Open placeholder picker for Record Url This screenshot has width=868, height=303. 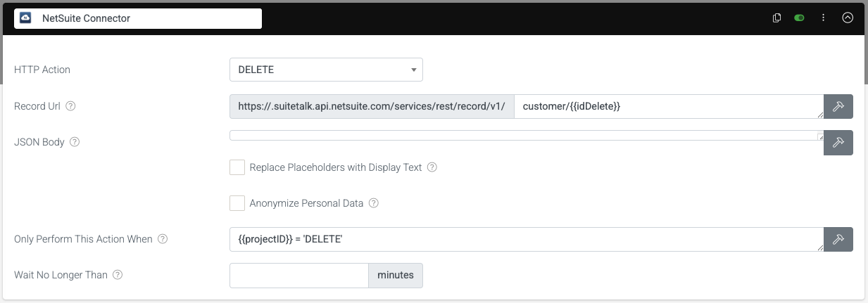coord(838,107)
